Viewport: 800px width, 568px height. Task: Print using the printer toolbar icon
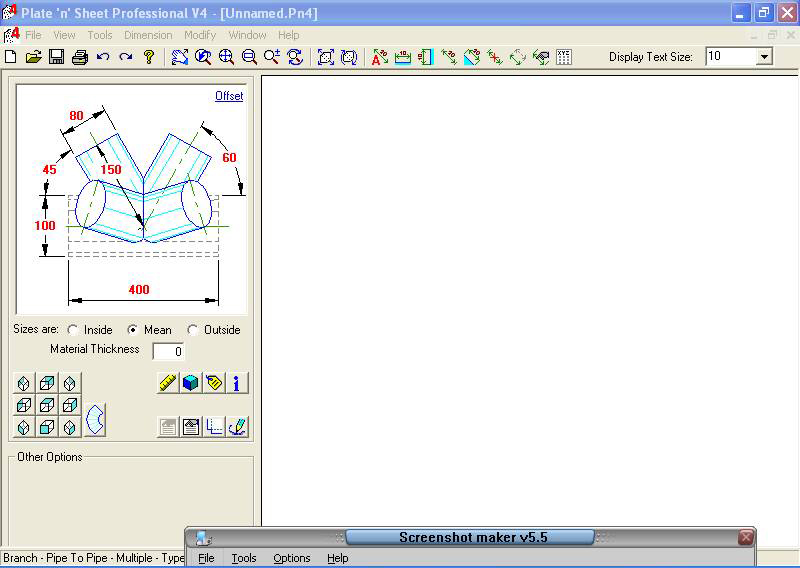pos(80,57)
